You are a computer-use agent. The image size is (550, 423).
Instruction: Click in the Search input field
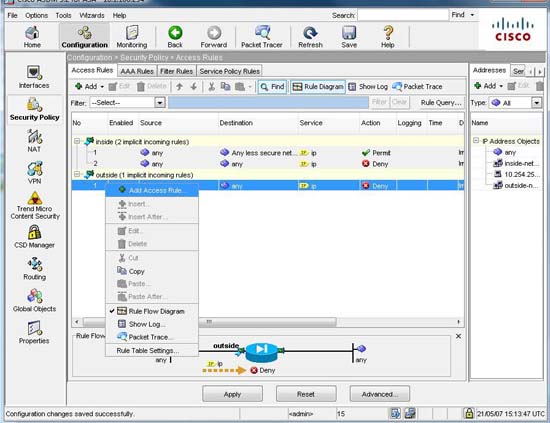pos(403,15)
